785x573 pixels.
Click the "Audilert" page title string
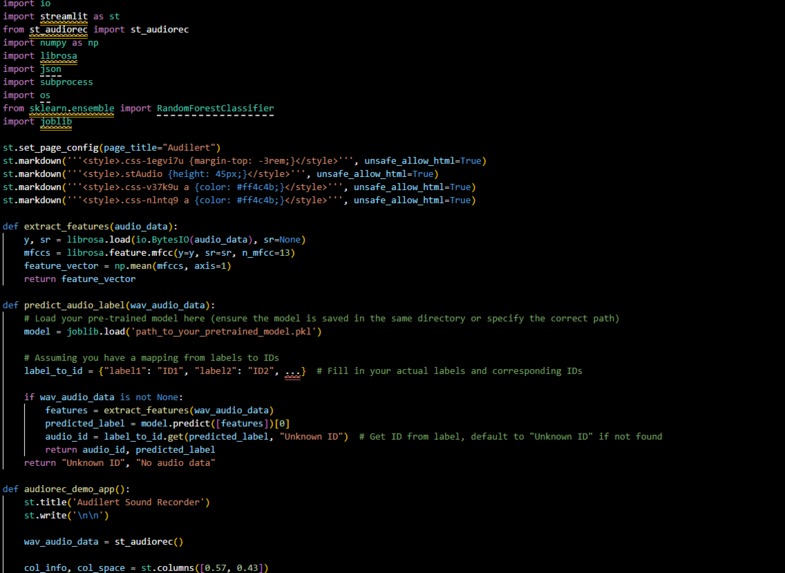coord(191,148)
